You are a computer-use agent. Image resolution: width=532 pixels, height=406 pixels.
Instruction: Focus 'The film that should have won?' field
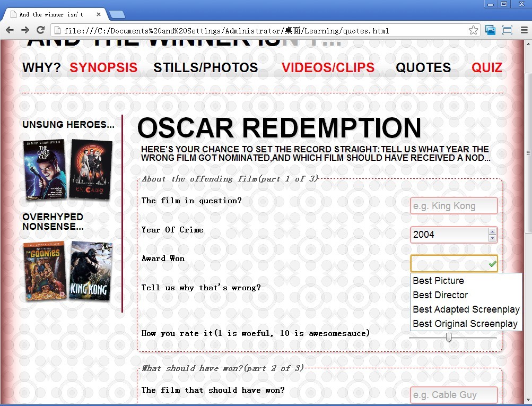[454, 395]
